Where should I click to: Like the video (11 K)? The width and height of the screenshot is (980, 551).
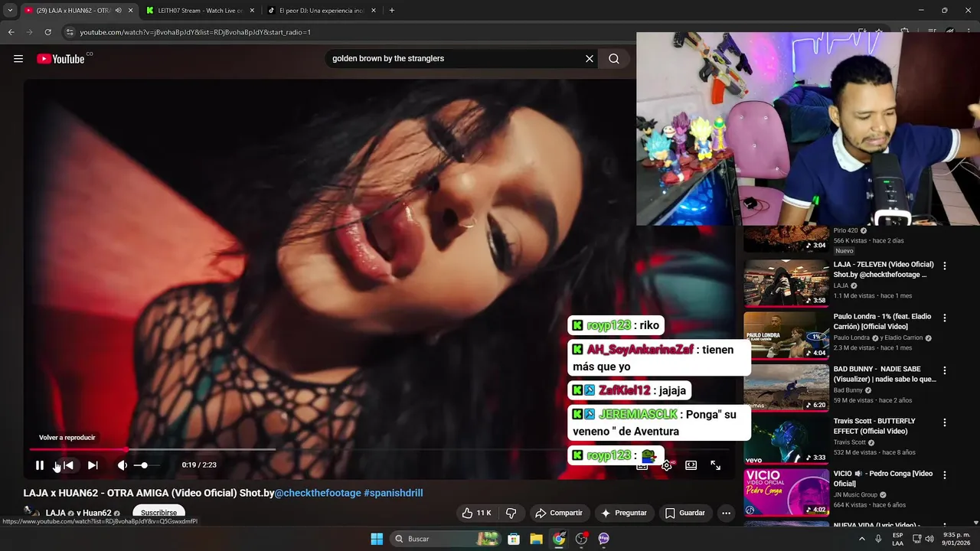476,513
